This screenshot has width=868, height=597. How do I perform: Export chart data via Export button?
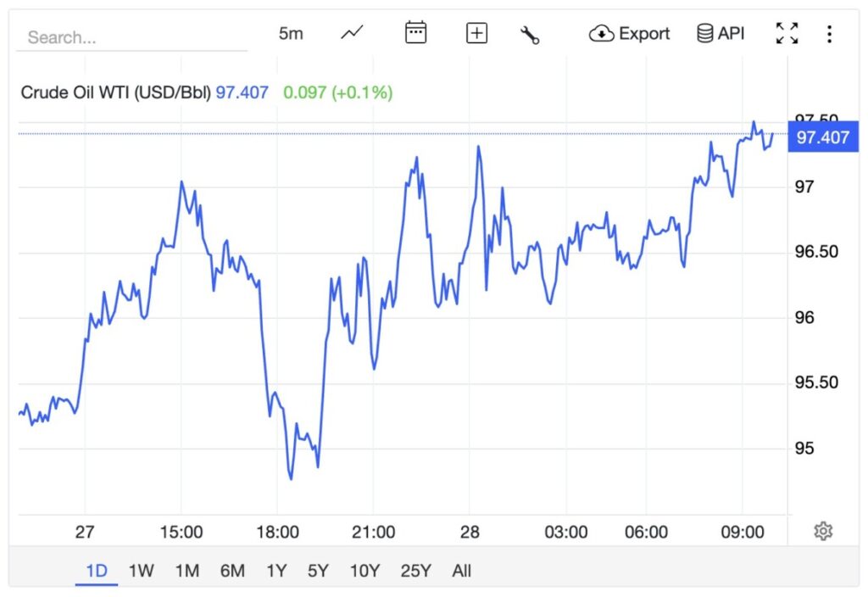[630, 34]
